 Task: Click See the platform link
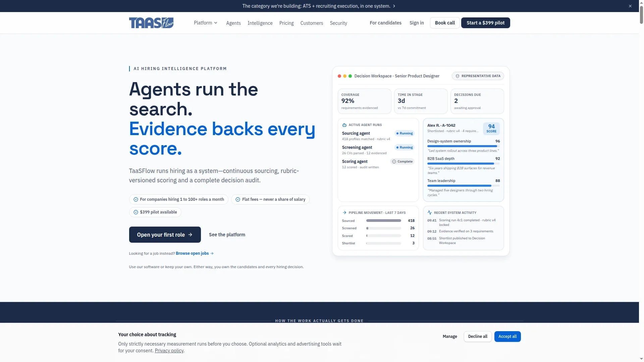tap(227, 235)
